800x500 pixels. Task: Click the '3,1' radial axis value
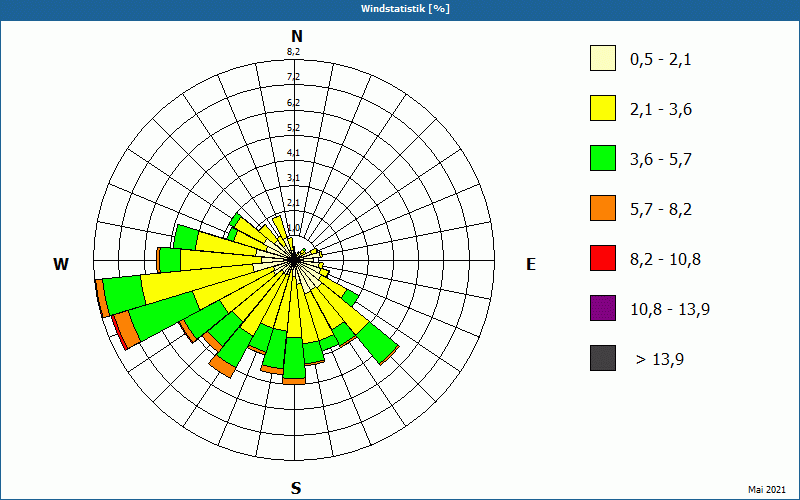(x=293, y=178)
